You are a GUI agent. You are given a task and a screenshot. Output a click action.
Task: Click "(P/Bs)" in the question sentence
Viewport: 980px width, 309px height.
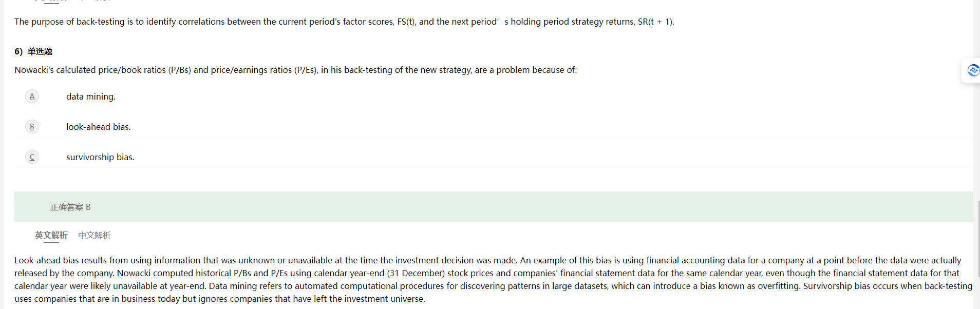pyautogui.click(x=179, y=70)
